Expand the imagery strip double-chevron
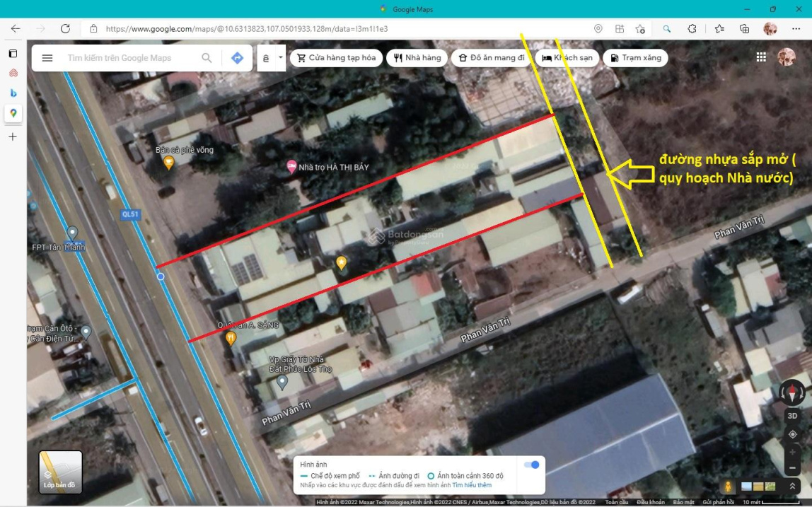The width and height of the screenshot is (812, 507). coord(791,486)
